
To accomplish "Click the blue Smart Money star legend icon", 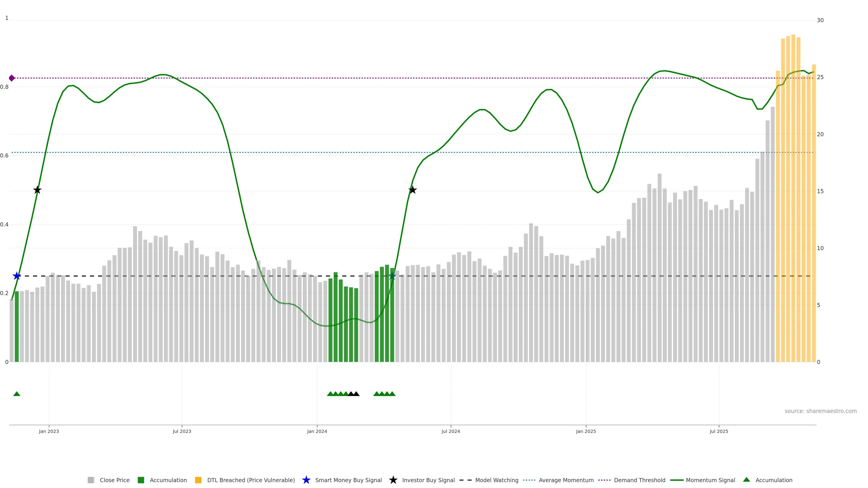I will click(x=306, y=480).
